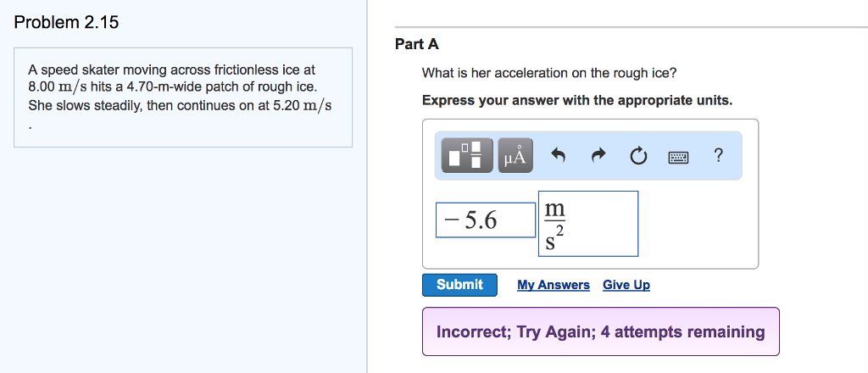Redo the last answer edit

599,156
